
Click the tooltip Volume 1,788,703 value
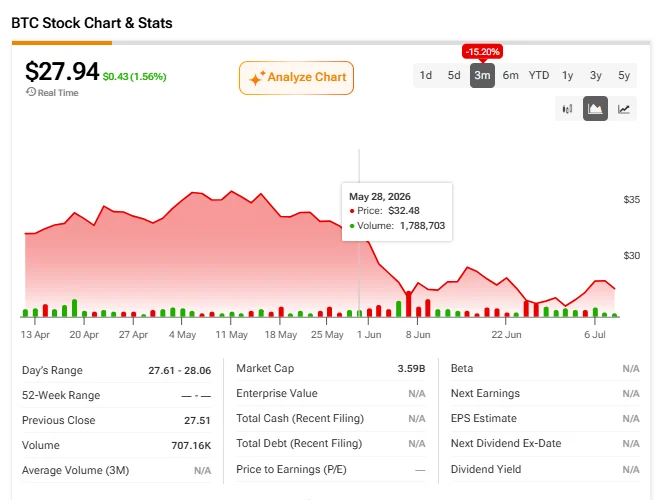tap(422, 226)
